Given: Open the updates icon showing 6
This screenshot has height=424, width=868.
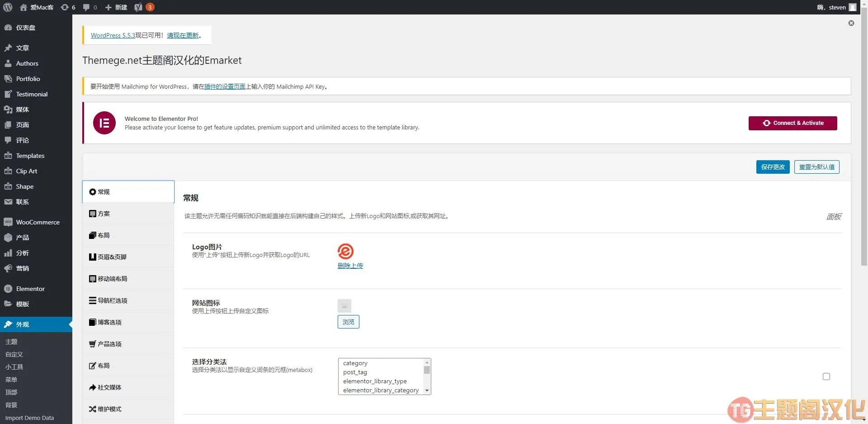Looking at the screenshot, I should tap(65, 7).
